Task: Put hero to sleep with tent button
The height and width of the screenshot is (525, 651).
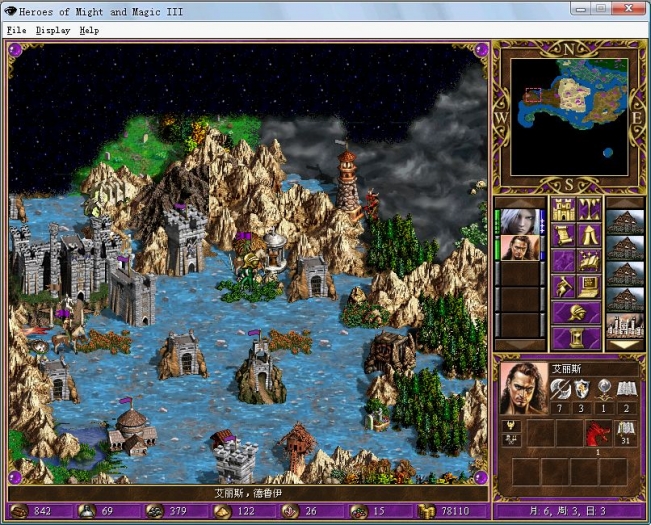Action: tap(589, 235)
